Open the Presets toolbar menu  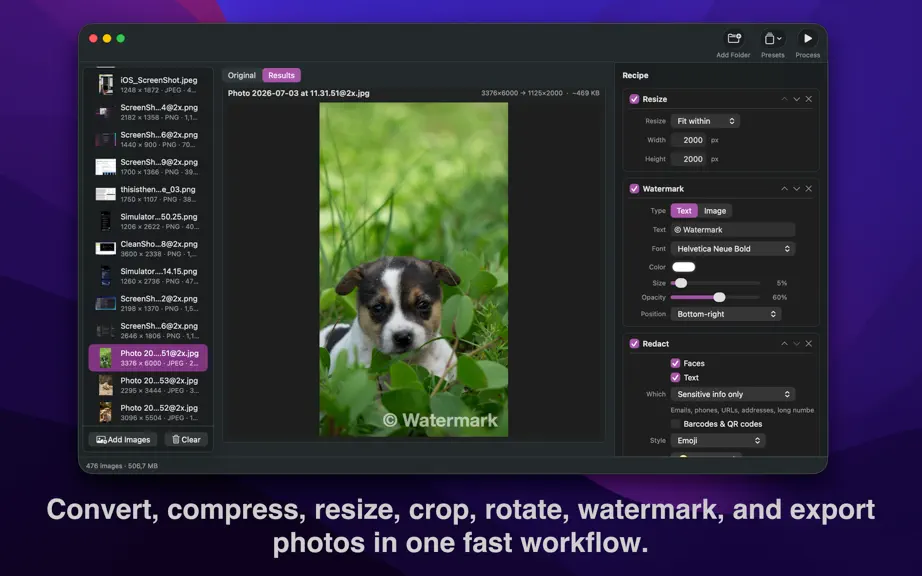pos(773,39)
